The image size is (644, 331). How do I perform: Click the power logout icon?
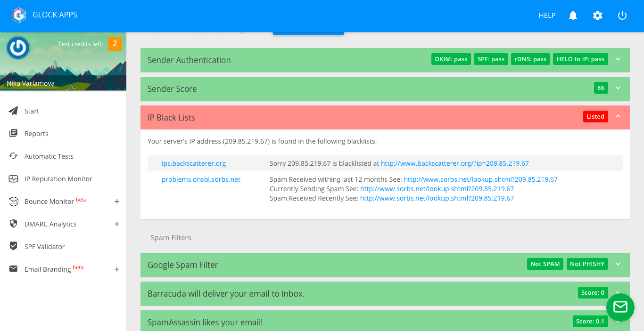[x=622, y=16]
